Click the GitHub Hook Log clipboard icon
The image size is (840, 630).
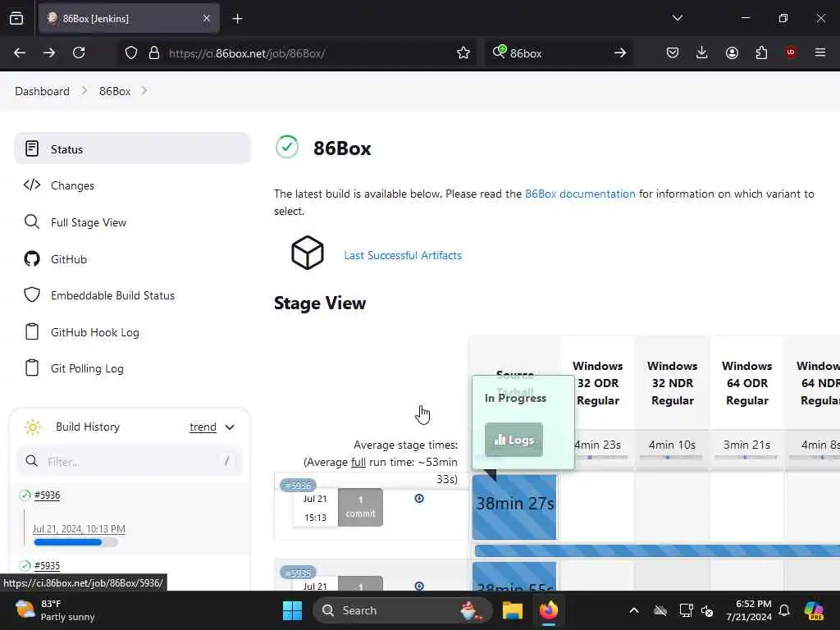[x=32, y=331]
